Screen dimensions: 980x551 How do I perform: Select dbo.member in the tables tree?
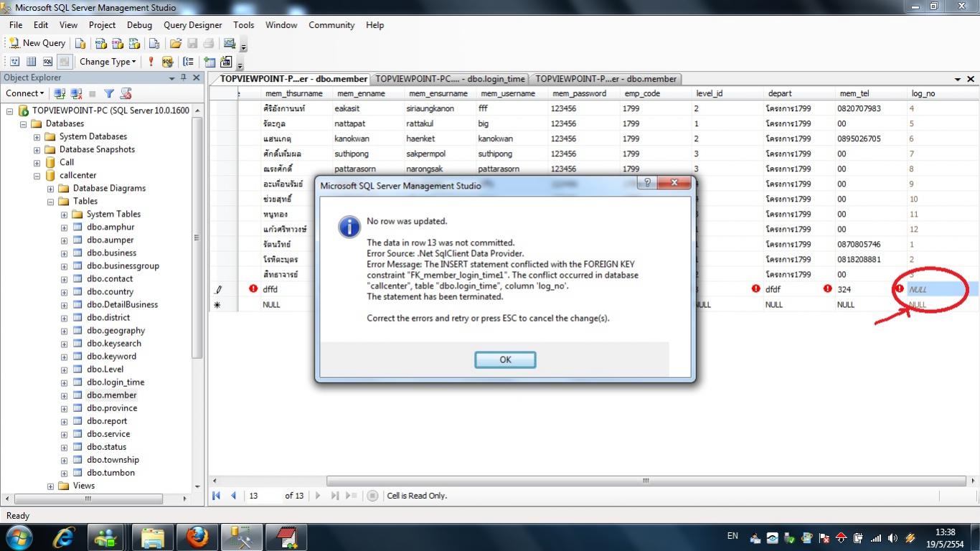[x=111, y=395]
